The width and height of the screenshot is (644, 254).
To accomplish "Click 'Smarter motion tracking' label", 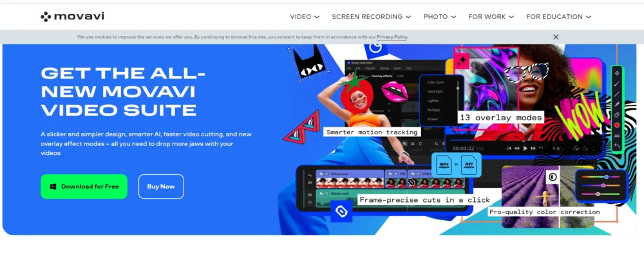I will (x=372, y=132).
